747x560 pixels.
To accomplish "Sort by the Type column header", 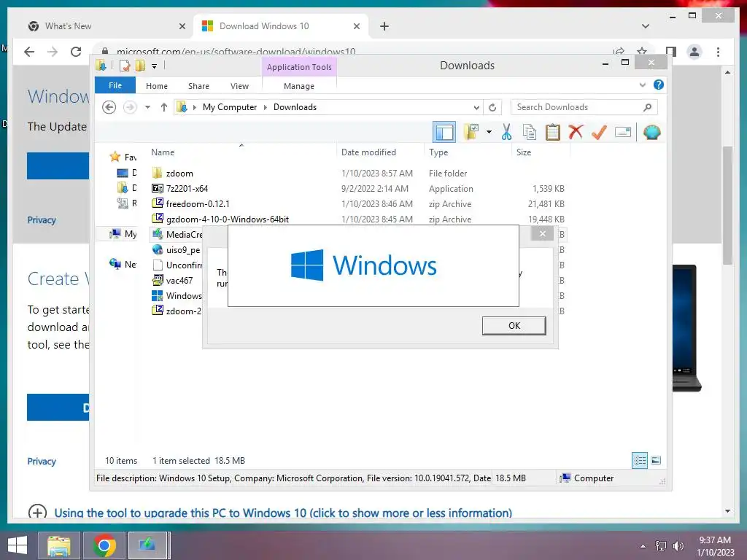I will point(468,152).
